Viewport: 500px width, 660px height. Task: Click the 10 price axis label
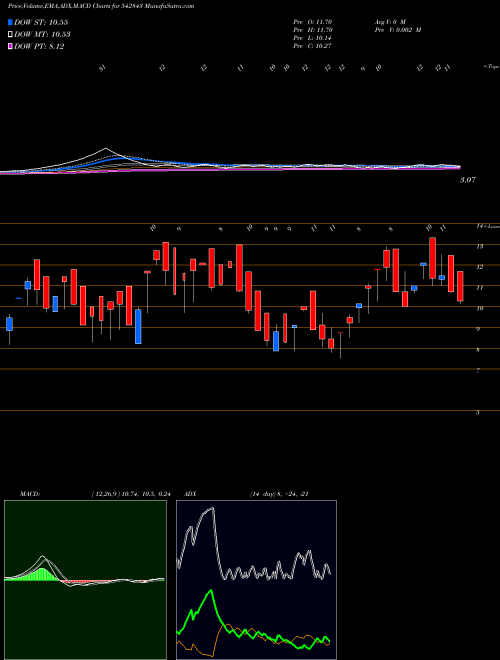click(x=479, y=308)
